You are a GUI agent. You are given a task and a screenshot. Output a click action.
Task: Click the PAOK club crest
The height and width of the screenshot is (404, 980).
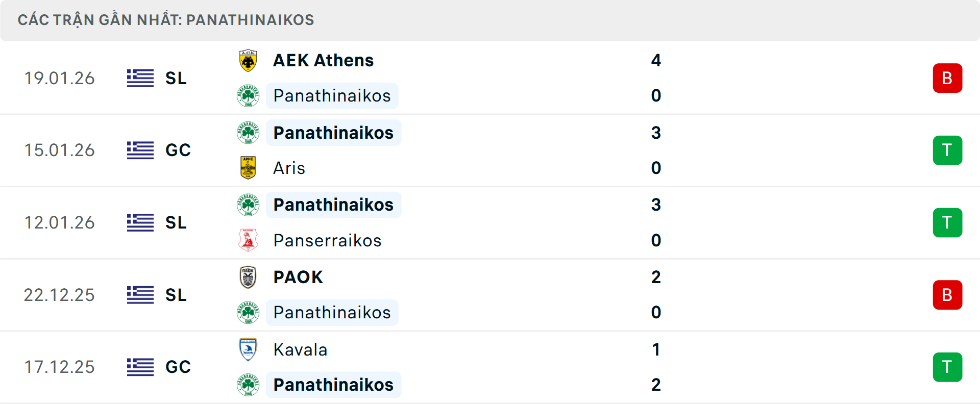click(x=248, y=277)
